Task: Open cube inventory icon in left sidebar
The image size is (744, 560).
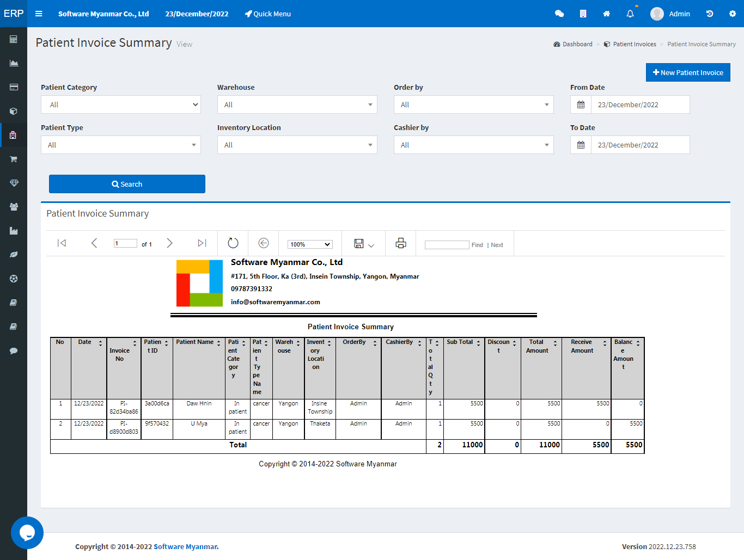Action: tap(14, 111)
